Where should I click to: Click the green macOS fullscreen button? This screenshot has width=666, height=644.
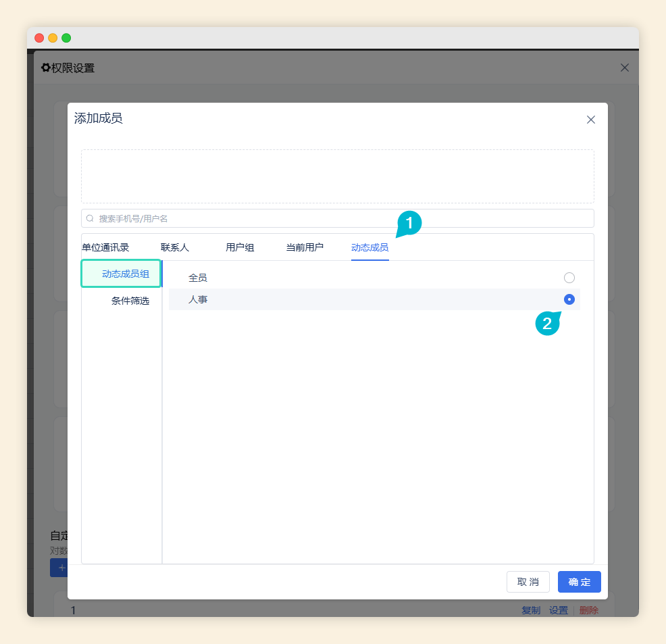click(66, 38)
